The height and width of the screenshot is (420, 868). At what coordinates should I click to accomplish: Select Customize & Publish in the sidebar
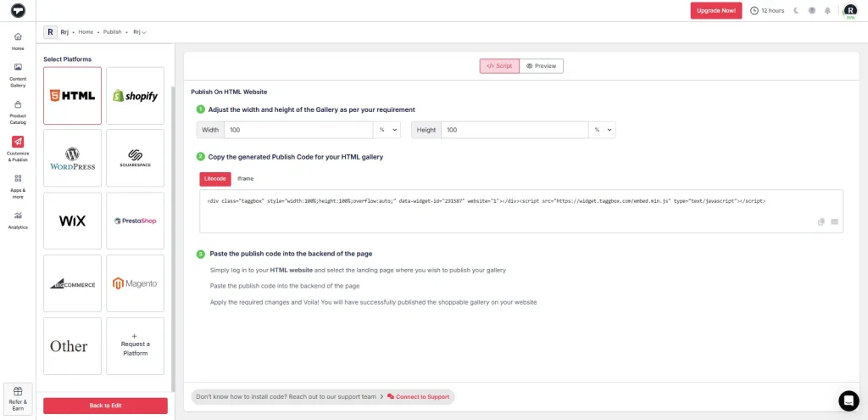[x=18, y=148]
